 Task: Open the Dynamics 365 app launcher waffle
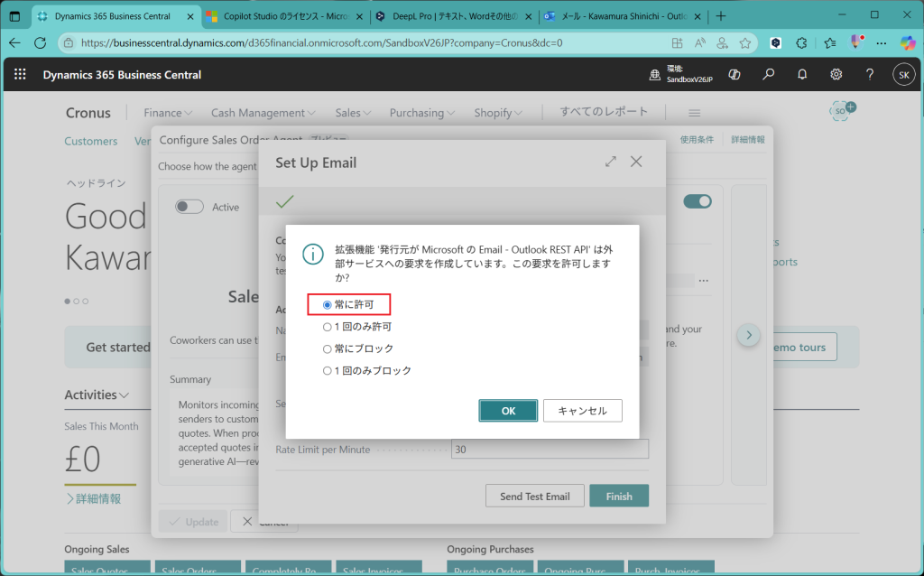[x=20, y=74]
